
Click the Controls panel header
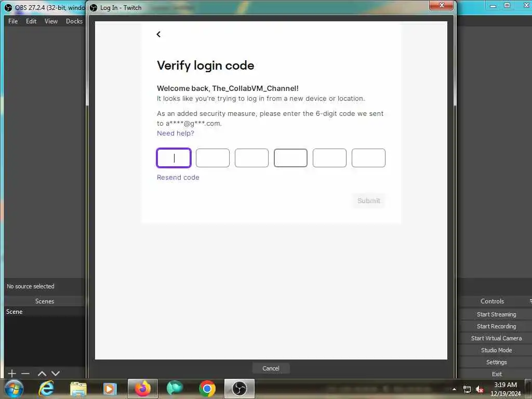493,301
